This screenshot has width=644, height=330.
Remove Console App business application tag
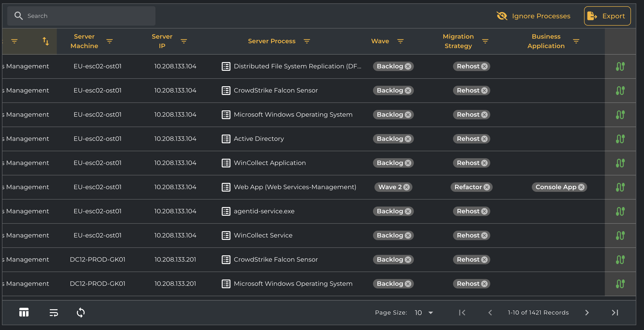pos(581,187)
